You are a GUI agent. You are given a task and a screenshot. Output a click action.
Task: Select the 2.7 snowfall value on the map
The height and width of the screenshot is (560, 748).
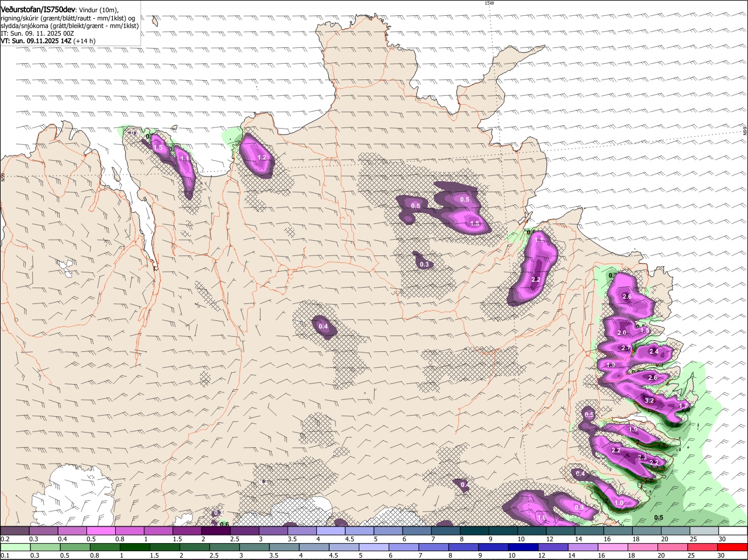(626, 348)
